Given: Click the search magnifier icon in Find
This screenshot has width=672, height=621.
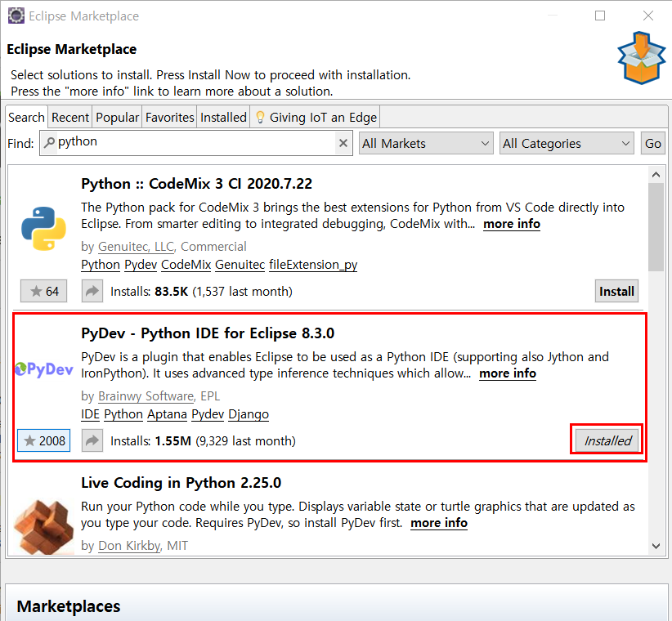Looking at the screenshot, I should point(49,142).
